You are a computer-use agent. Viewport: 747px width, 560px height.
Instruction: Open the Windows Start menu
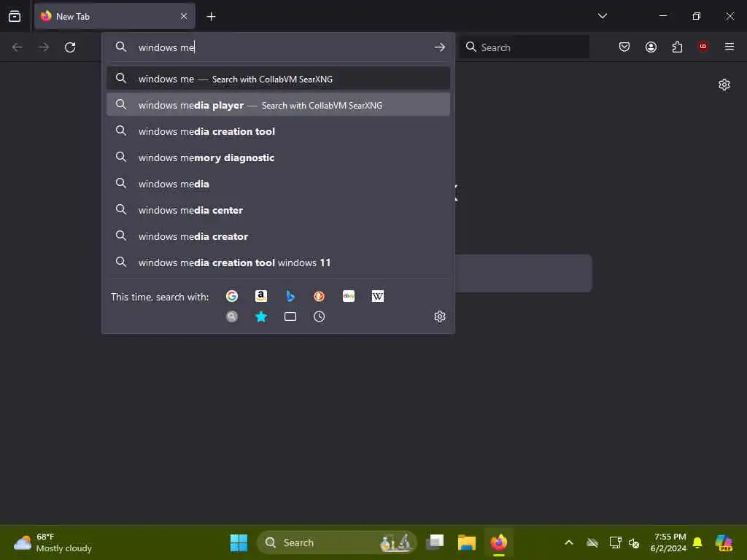pos(239,542)
